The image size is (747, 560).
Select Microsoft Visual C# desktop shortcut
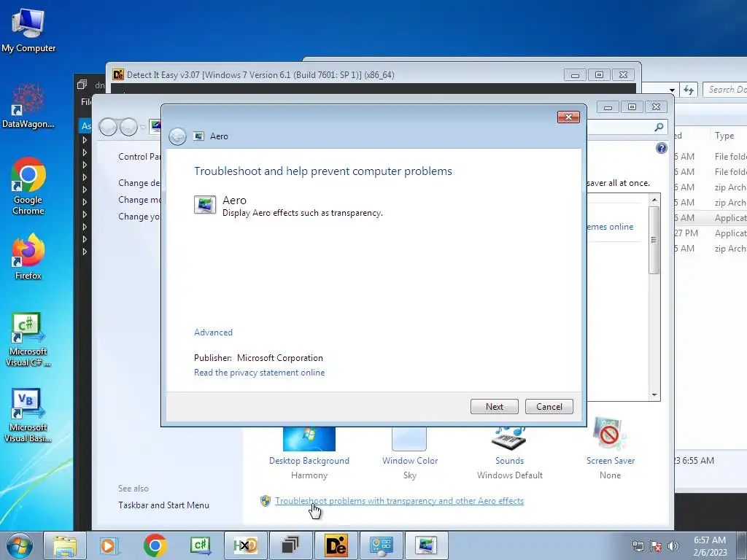[28, 340]
